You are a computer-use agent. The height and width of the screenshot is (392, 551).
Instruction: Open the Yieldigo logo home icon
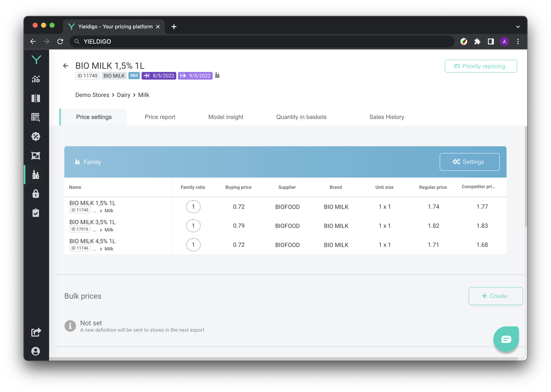36,59
